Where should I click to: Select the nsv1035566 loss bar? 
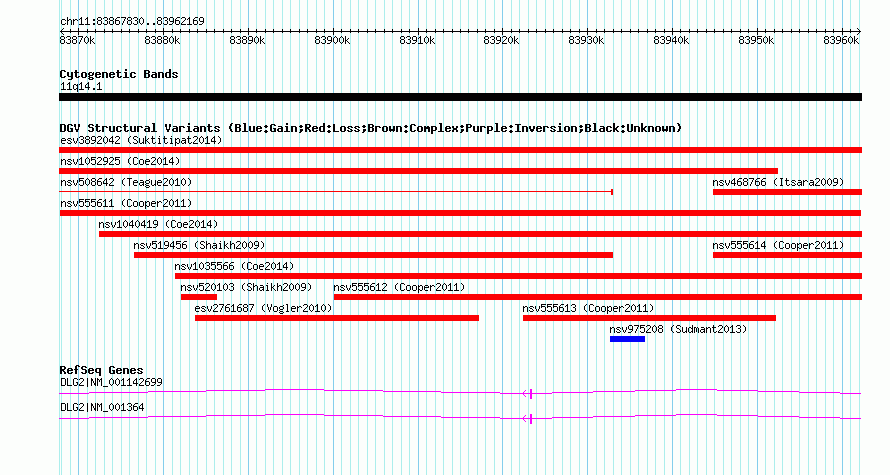(x=518, y=276)
